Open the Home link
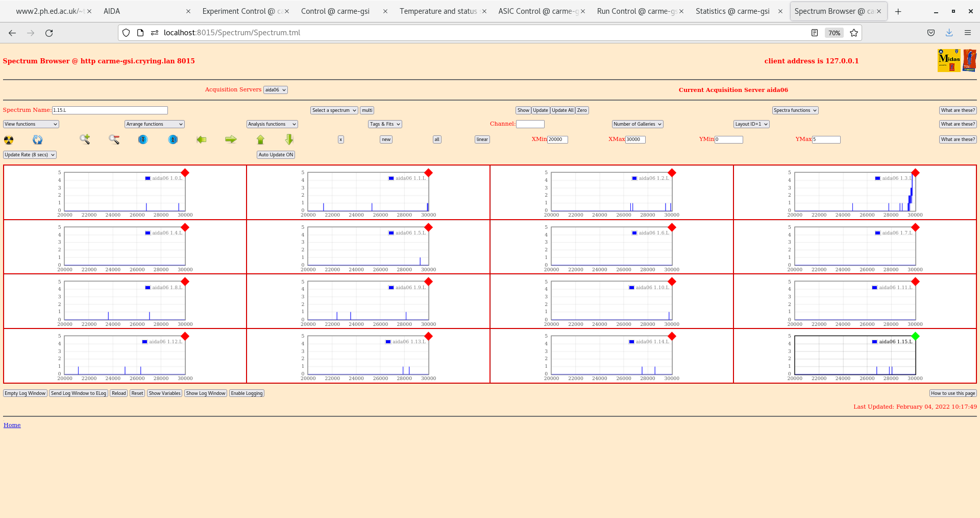Viewport: 980px width, 518px height. [12, 425]
